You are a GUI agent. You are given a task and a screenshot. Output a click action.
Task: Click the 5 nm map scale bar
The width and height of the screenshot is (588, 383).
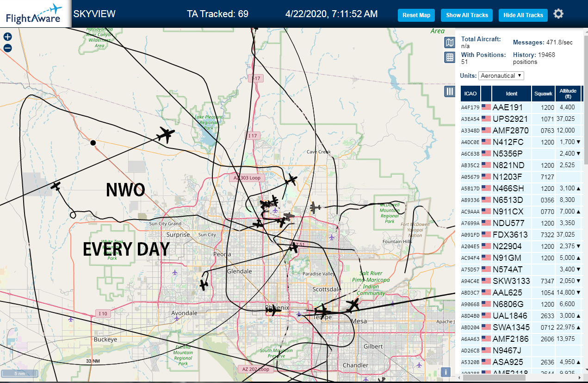pyautogui.click(x=19, y=373)
